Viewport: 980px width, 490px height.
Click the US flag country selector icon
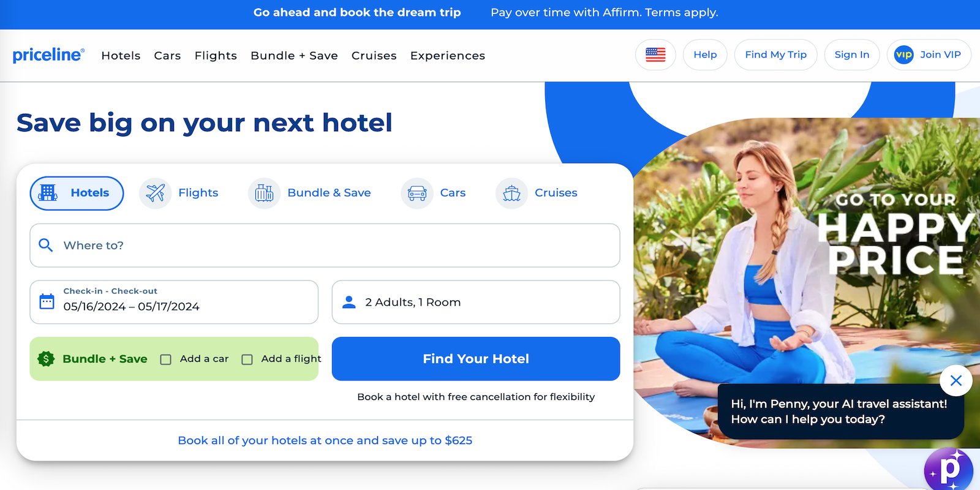coord(655,55)
